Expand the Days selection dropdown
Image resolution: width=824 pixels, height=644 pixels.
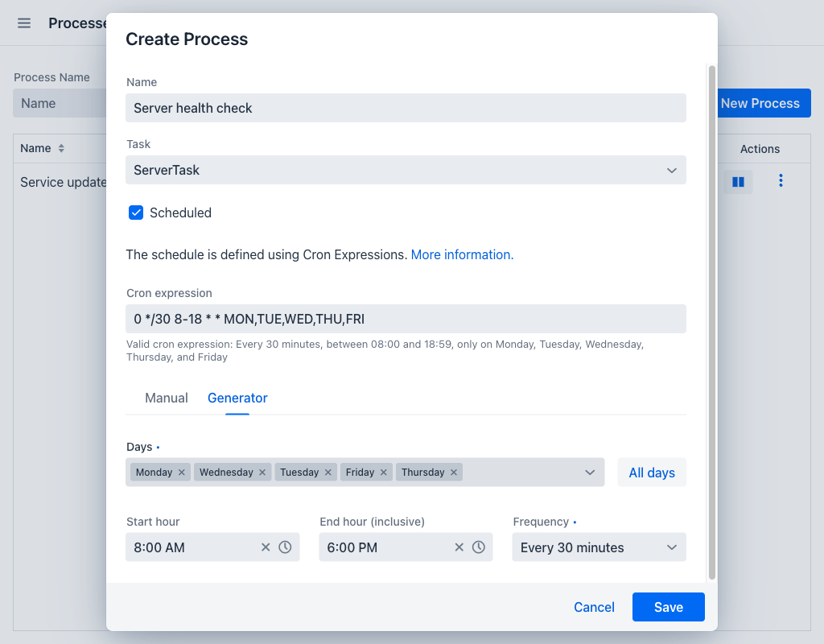coord(590,472)
